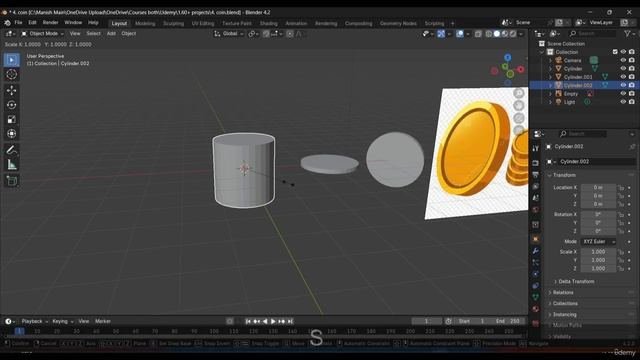Select the Annotate tool
The width and height of the screenshot is (640, 360).
pyautogui.click(x=11, y=150)
